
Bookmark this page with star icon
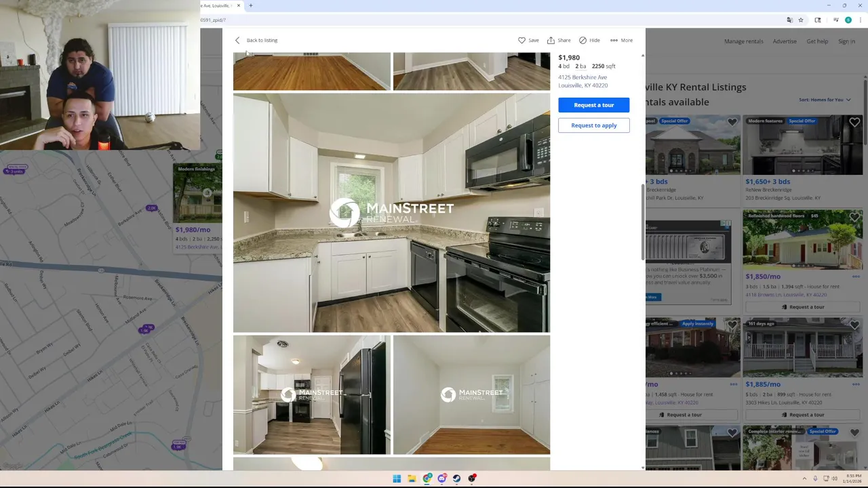(801, 20)
